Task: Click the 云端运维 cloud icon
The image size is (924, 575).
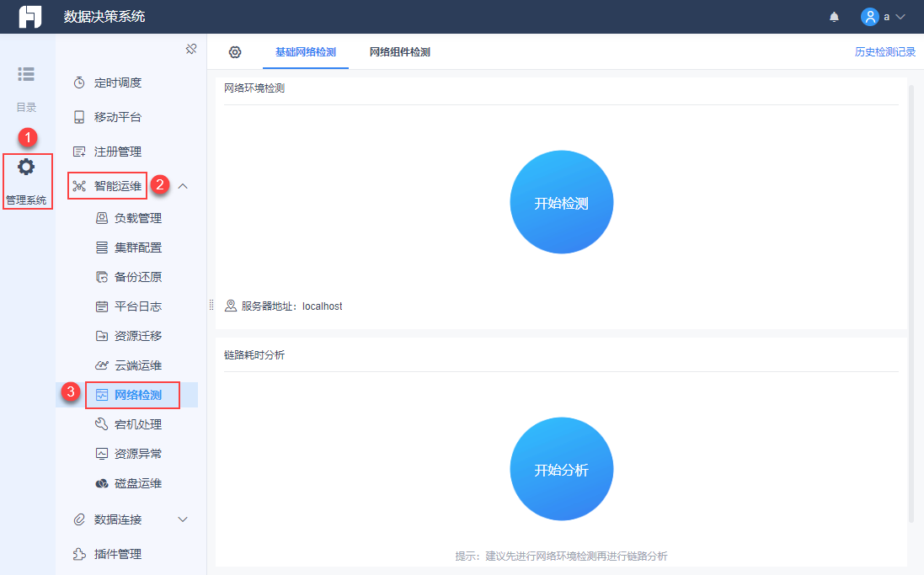Action: (x=102, y=365)
